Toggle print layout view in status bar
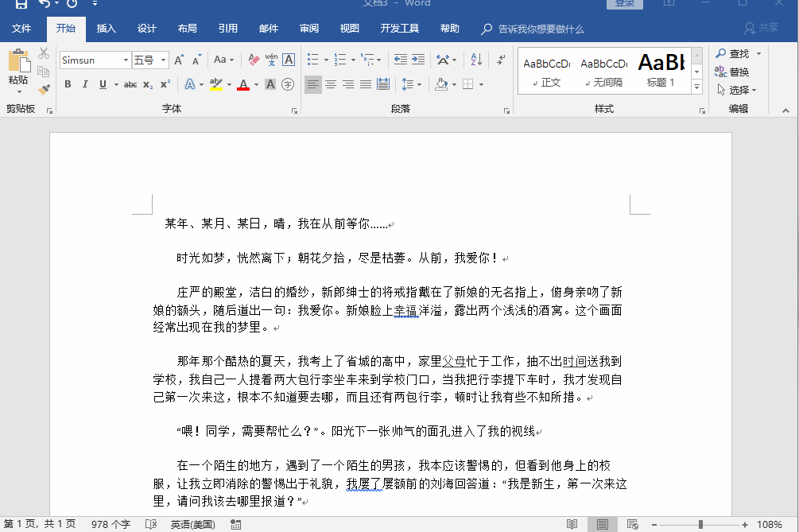 pyautogui.click(x=603, y=524)
